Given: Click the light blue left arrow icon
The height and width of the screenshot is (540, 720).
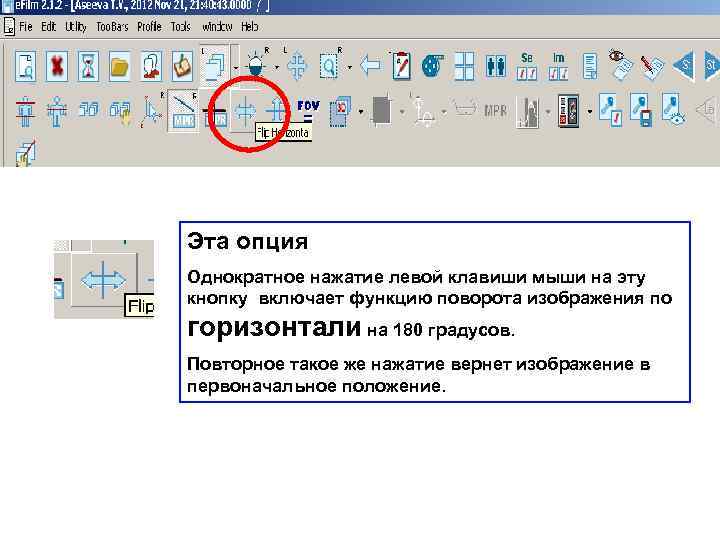Looking at the screenshot, I should (x=370, y=65).
